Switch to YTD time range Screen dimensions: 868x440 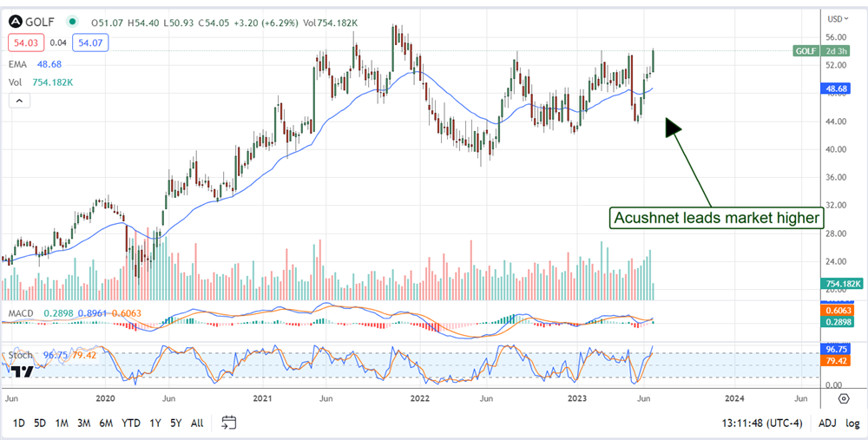(131, 424)
